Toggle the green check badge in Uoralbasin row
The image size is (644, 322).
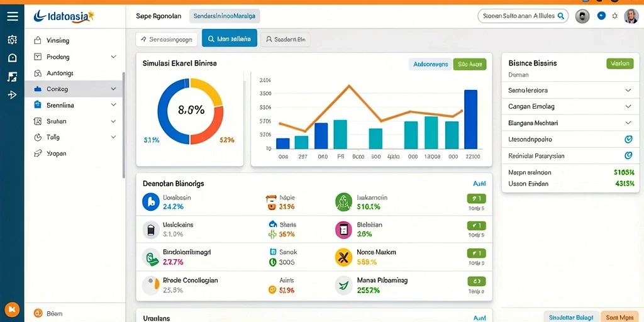pos(477,199)
